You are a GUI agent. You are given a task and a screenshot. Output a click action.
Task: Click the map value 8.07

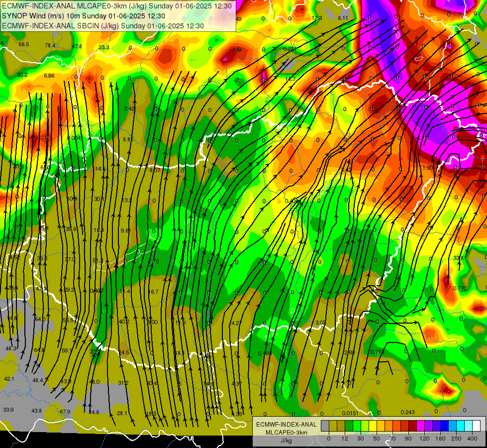[x=155, y=170]
